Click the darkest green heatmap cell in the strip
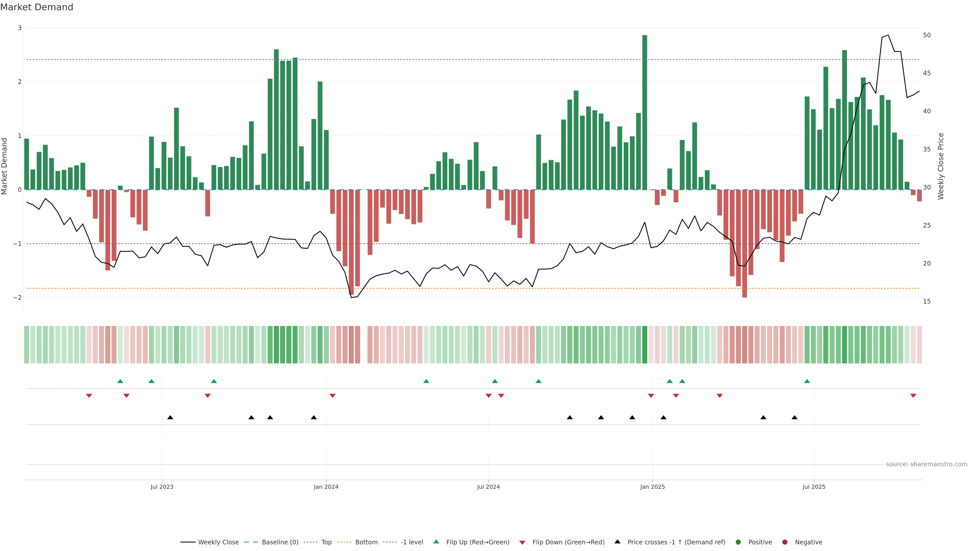This screenshot has width=980, height=551. pyautogui.click(x=644, y=345)
